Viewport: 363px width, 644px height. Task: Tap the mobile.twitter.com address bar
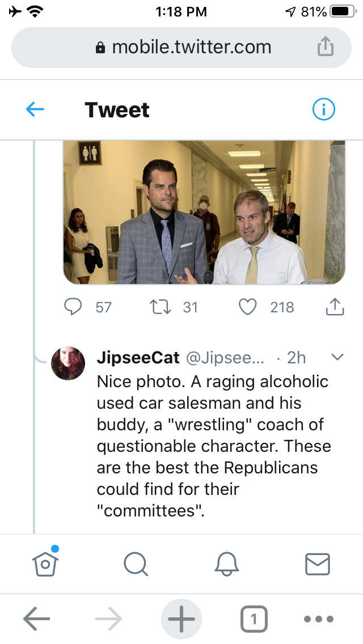[183, 47]
